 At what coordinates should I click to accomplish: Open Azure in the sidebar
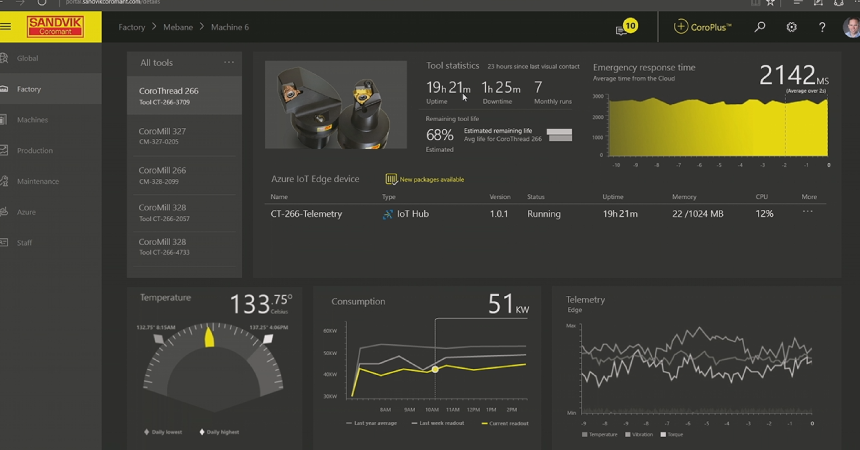click(x=26, y=212)
